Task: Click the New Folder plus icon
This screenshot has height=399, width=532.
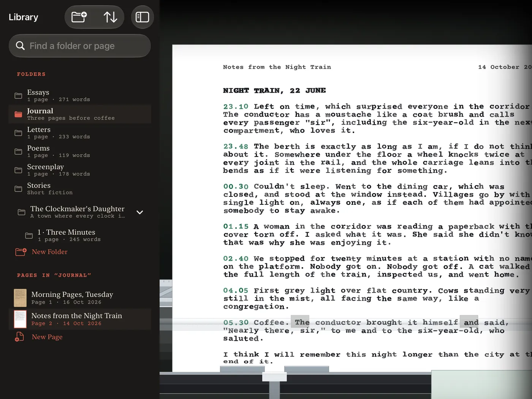Action: coord(21,252)
